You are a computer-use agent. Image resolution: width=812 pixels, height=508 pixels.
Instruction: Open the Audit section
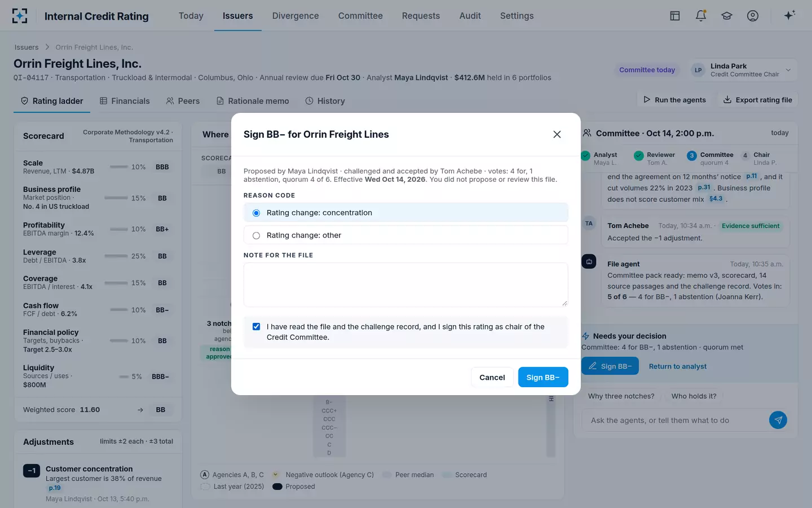[x=470, y=16]
